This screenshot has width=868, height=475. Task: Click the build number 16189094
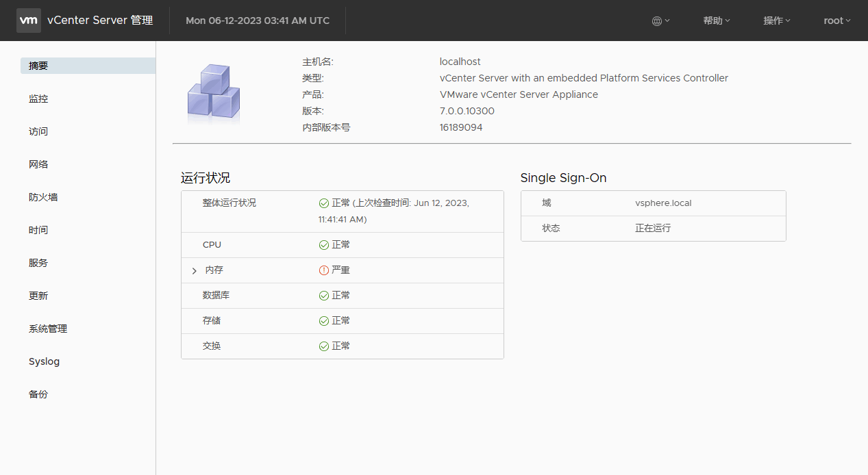(461, 127)
